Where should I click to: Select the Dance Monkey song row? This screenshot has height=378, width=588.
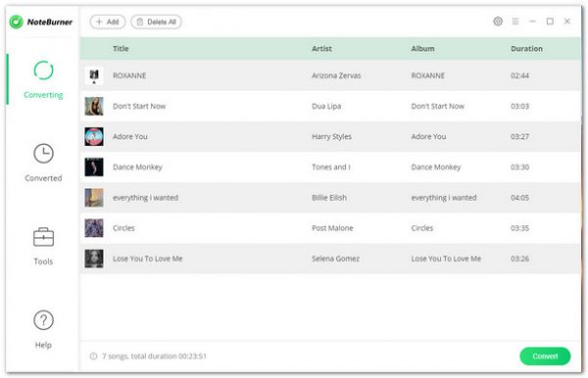330,167
